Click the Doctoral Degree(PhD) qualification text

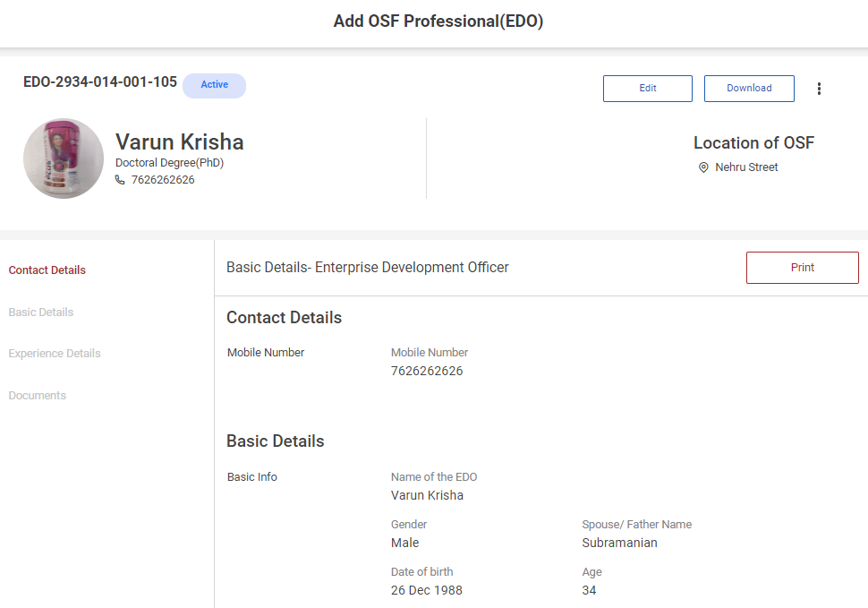pyautogui.click(x=169, y=163)
